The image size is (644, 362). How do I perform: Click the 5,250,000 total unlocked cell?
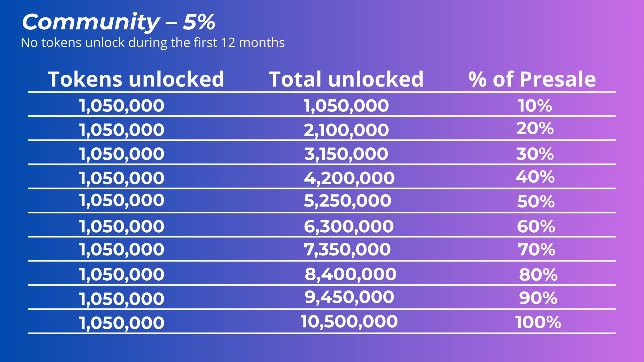[347, 201]
